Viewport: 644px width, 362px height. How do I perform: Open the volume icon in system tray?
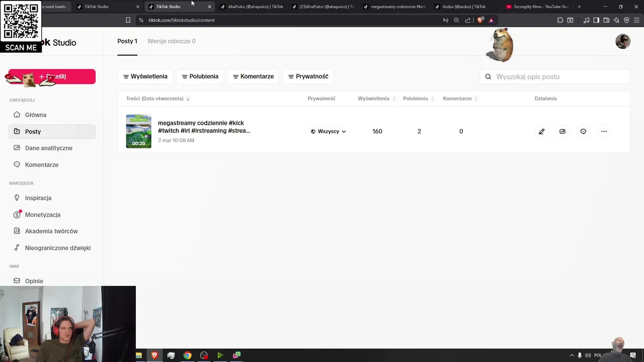(x=588, y=355)
